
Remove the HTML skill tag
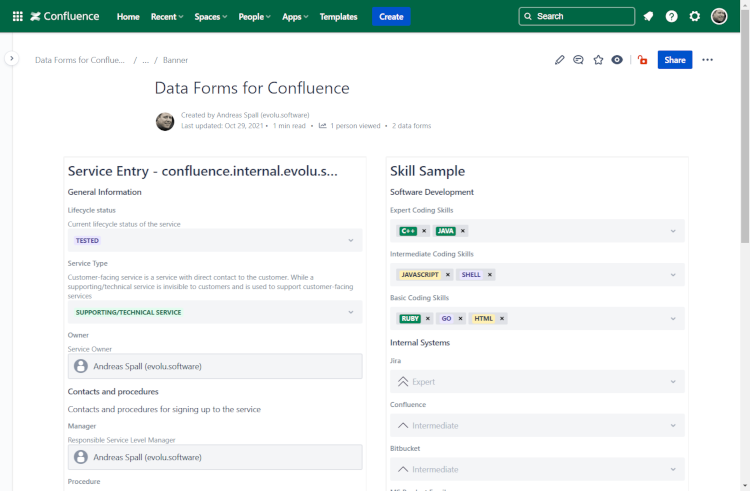(502, 318)
